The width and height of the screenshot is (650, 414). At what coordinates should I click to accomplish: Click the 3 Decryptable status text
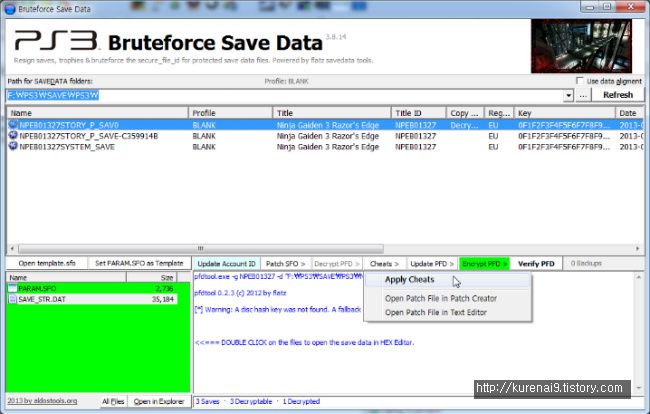(x=251, y=401)
